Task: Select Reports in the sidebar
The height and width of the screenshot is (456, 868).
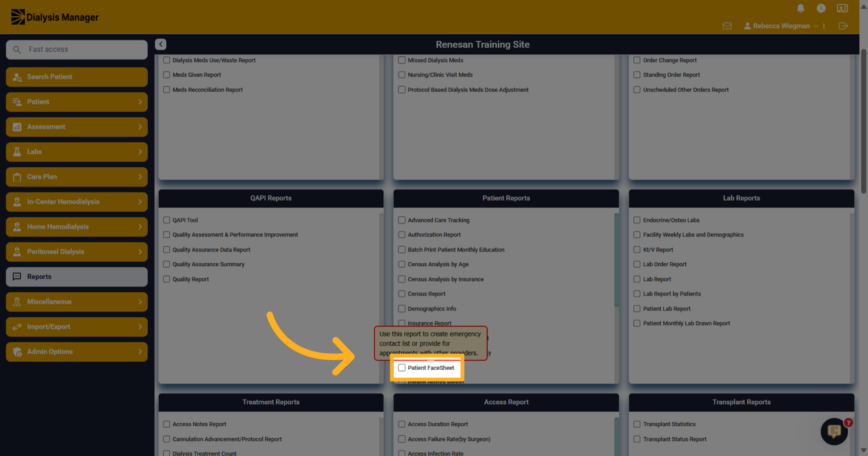Action: coord(77,277)
